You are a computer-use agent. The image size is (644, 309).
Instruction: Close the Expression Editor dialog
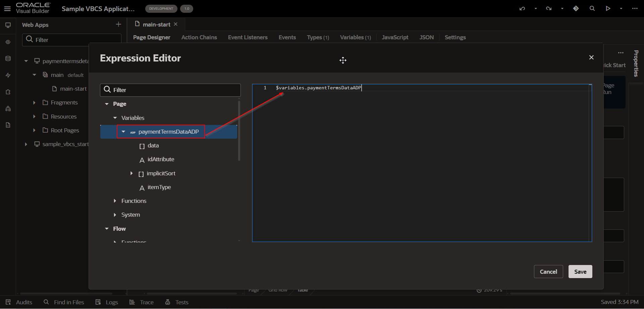coord(591,57)
